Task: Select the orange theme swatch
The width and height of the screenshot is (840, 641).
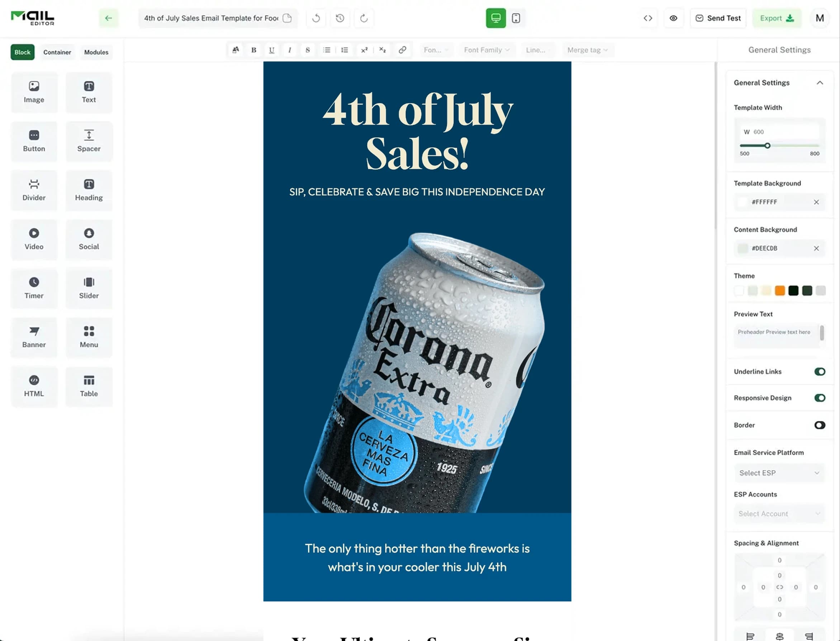Action: (x=780, y=291)
